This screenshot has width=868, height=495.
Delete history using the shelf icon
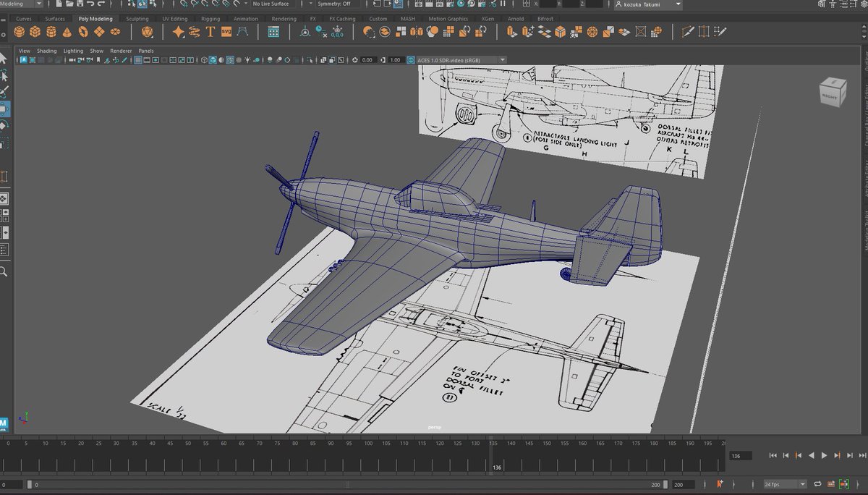coord(321,32)
